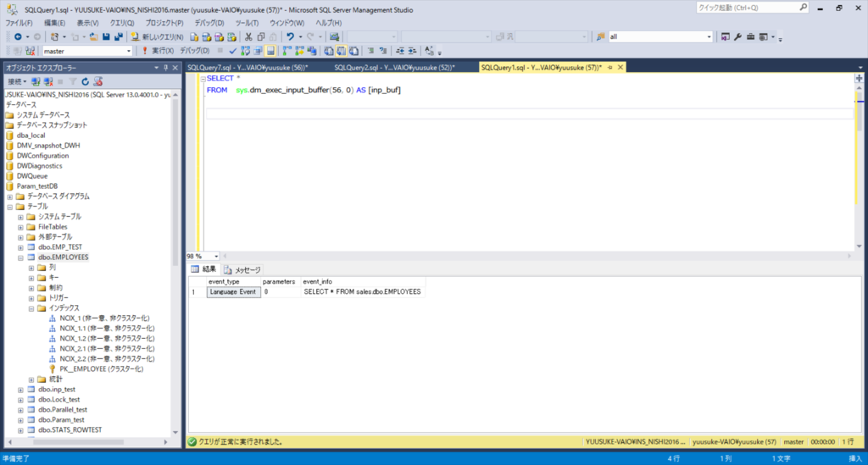Click the open file folder icon
Image resolution: width=868 pixels, height=465 pixels.
click(x=93, y=37)
